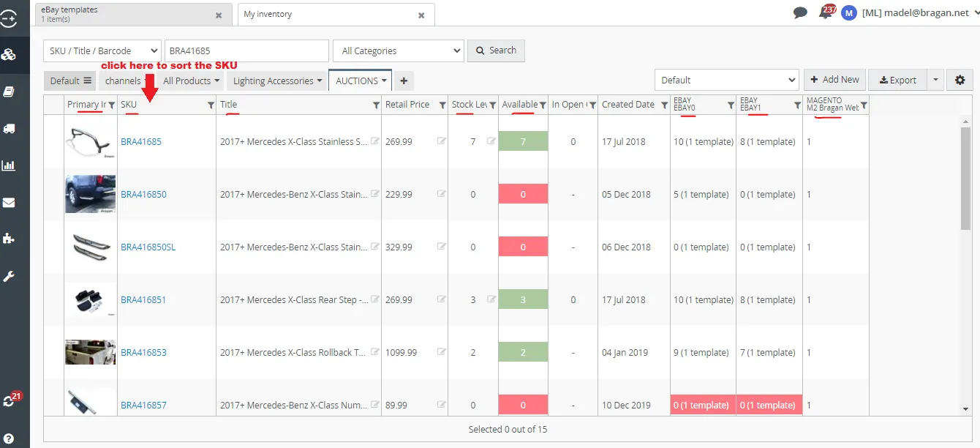Expand the Export button arrow menu

pos(934,80)
